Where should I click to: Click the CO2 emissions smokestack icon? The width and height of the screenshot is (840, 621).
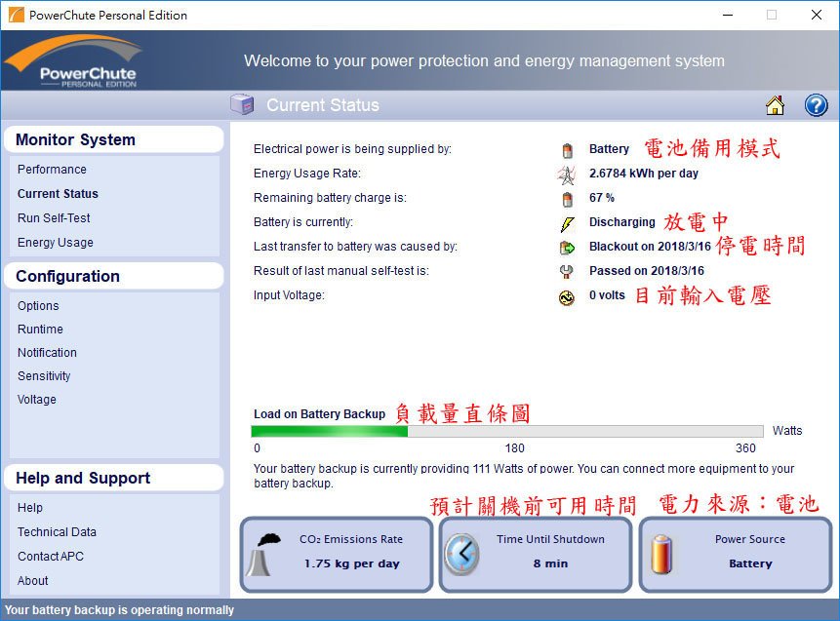point(264,555)
